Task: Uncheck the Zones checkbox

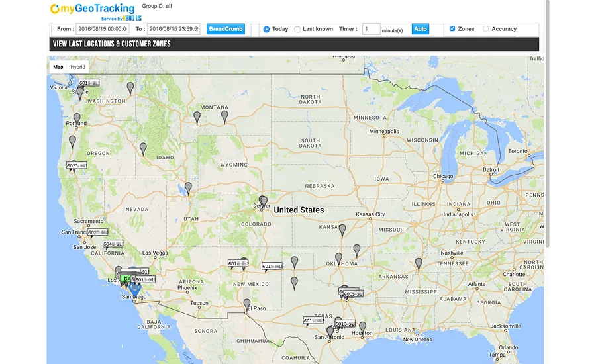Action: point(452,29)
